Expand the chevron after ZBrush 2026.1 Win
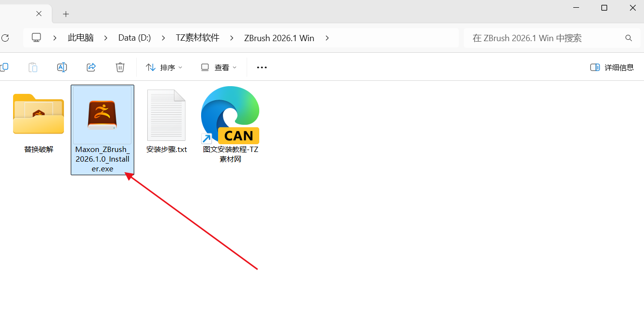Viewport: 644px width, 333px height. click(x=327, y=38)
